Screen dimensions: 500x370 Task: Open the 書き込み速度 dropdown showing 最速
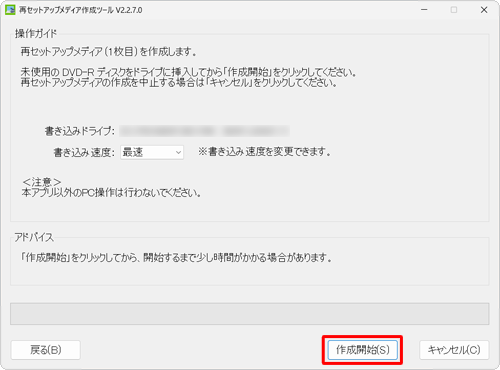point(152,152)
